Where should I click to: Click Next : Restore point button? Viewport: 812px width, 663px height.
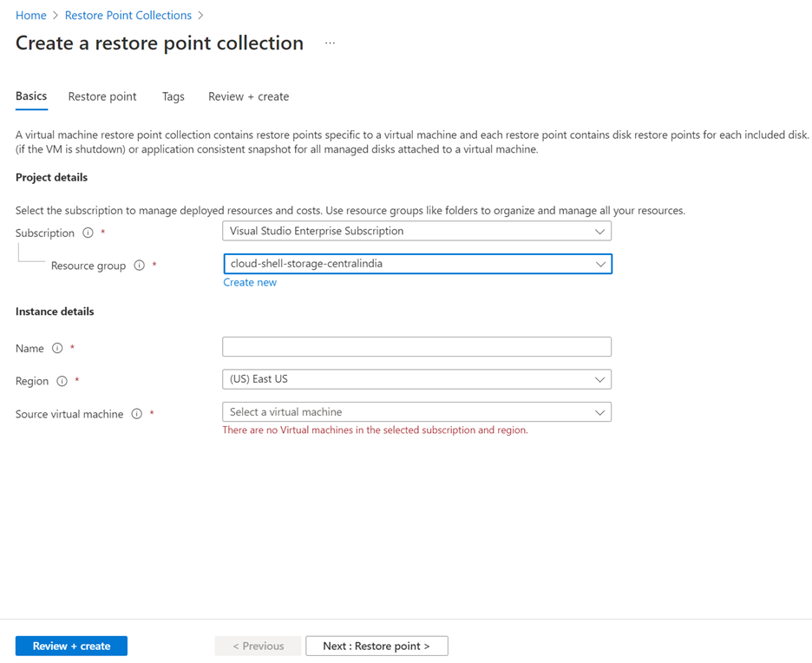[377, 646]
